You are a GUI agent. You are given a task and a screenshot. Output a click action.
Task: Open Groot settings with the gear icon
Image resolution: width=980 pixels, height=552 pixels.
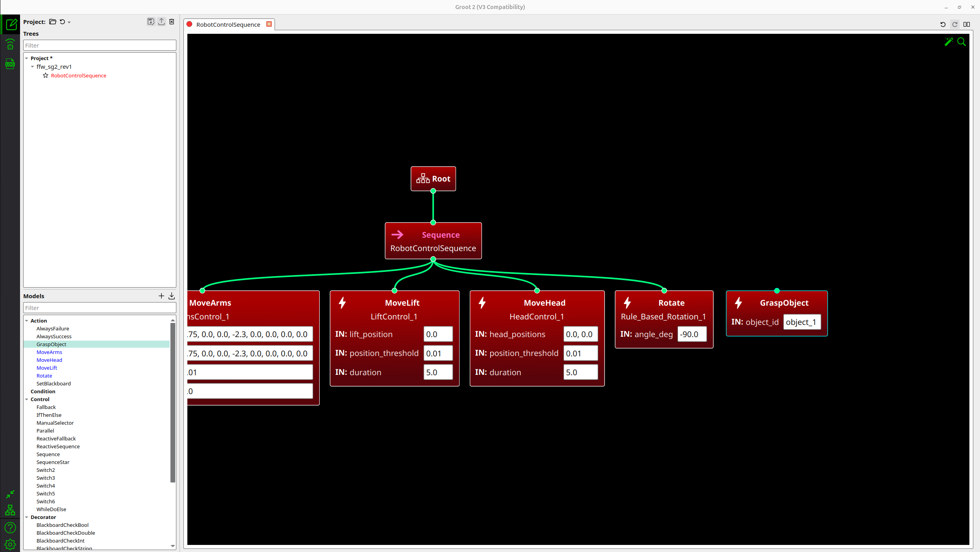point(10,544)
